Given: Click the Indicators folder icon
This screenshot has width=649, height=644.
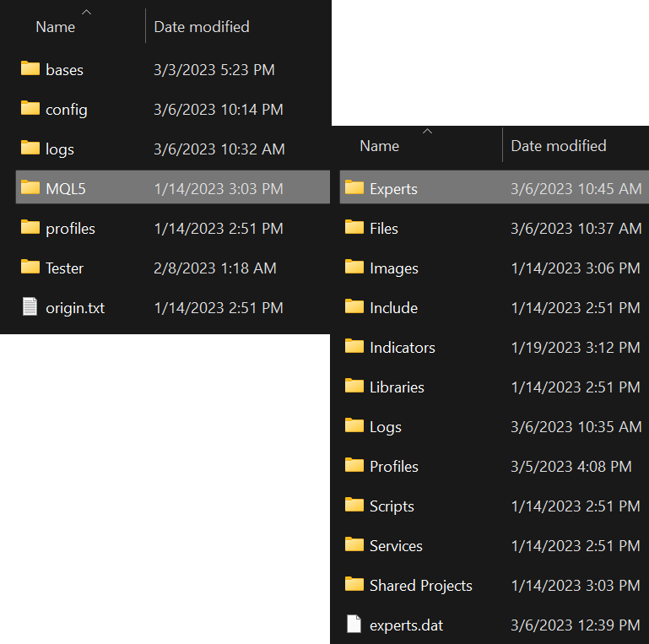Looking at the screenshot, I should [x=354, y=346].
